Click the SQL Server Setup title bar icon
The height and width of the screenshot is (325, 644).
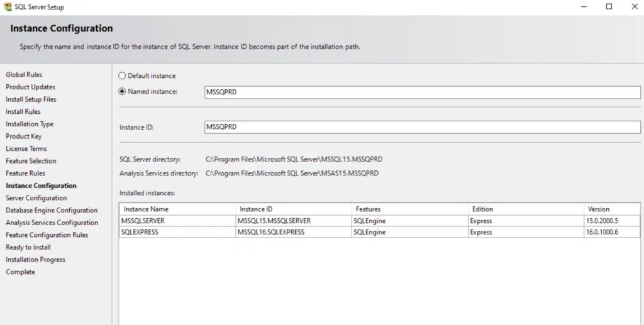point(8,6)
